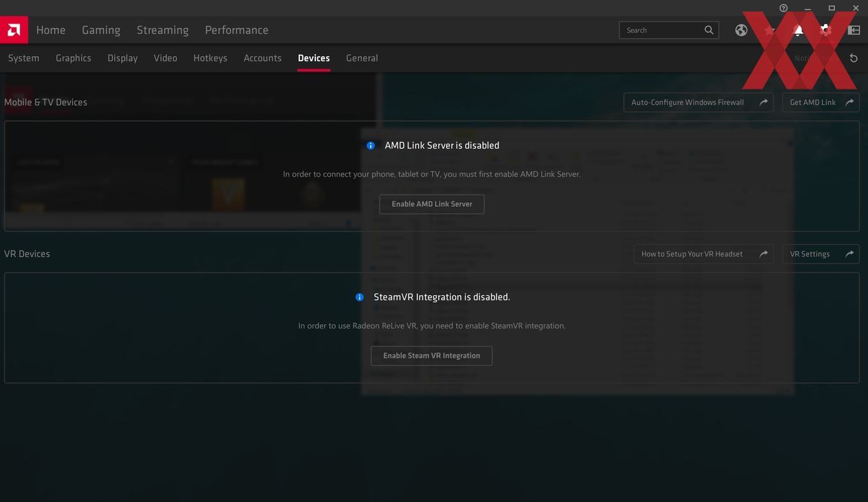Select the Devices tab

pyautogui.click(x=313, y=58)
